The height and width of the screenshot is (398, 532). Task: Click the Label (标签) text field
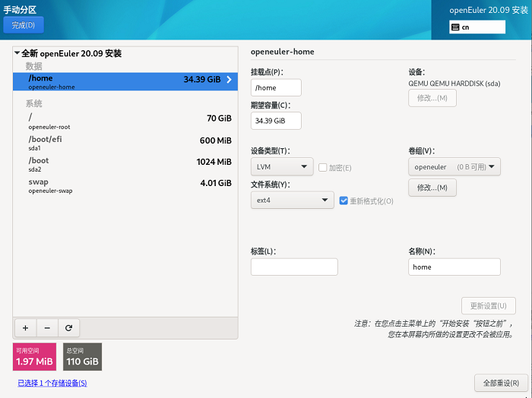coord(294,267)
